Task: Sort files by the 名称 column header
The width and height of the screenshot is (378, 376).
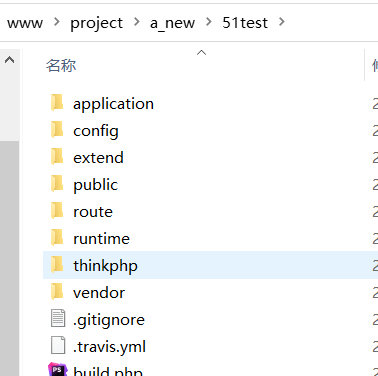Action: [61, 65]
